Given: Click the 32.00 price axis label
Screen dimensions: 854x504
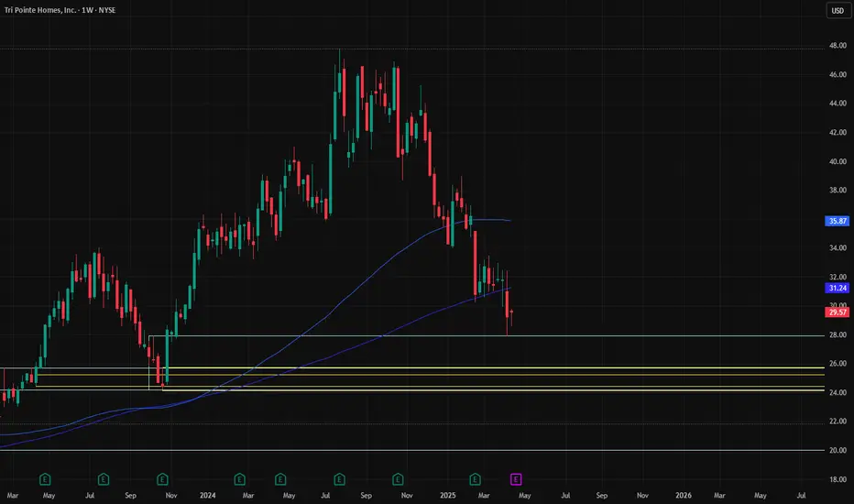Looking at the screenshot, I should [x=838, y=277].
